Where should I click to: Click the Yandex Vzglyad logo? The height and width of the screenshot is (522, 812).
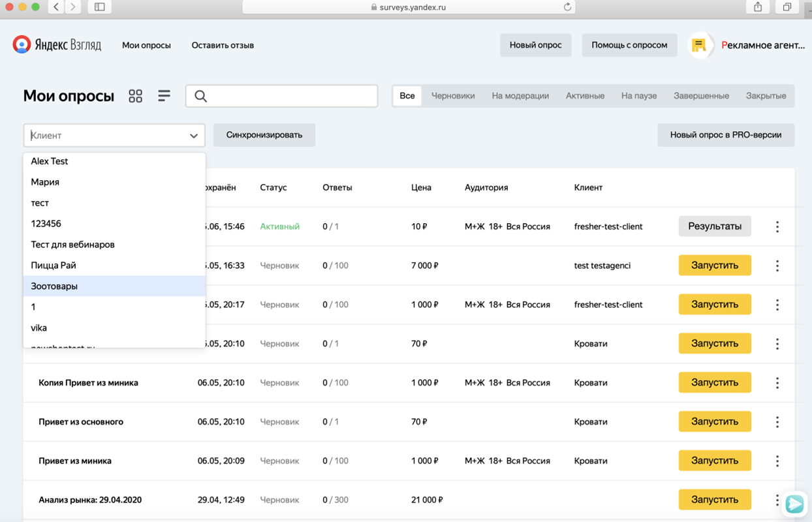(57, 45)
